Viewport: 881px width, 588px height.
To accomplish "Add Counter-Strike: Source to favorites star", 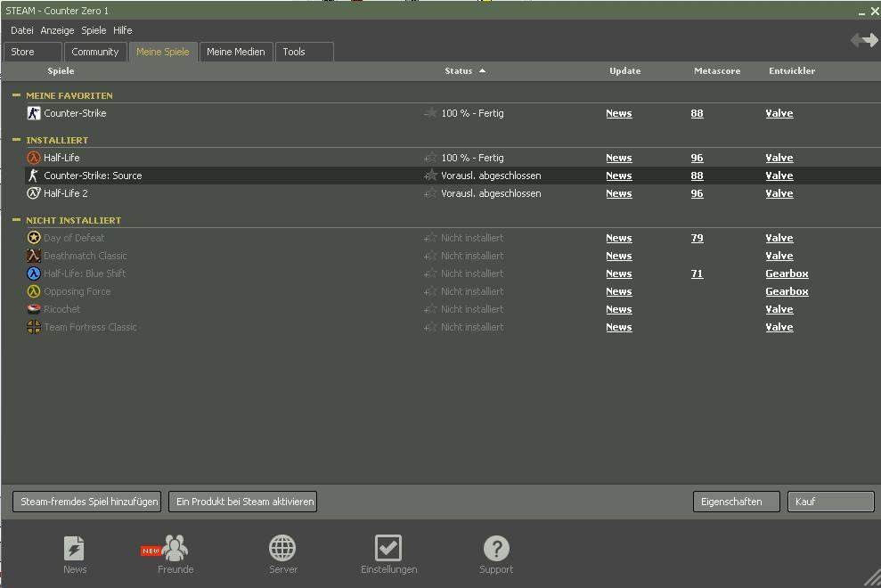I will 430,176.
